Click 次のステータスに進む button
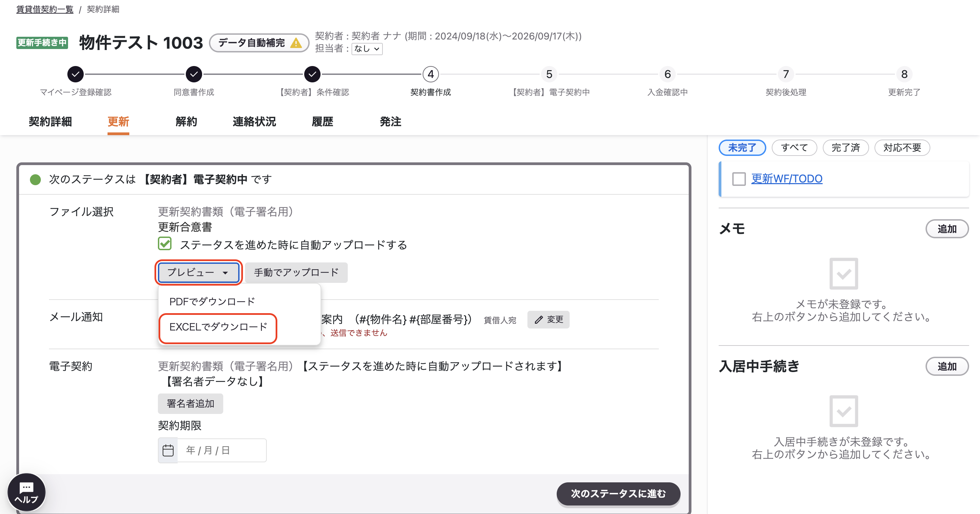The height and width of the screenshot is (514, 980). click(x=618, y=494)
